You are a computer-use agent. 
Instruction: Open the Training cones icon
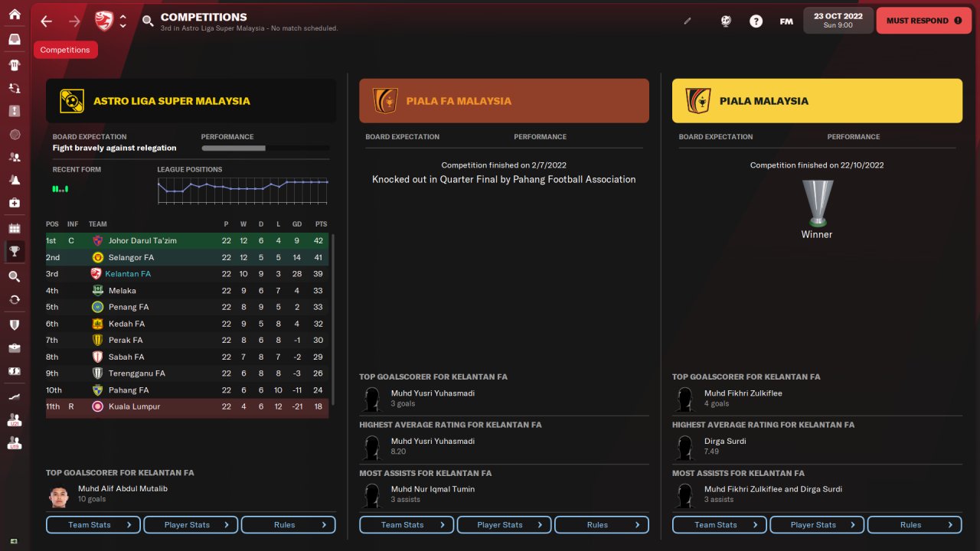pos(14,180)
